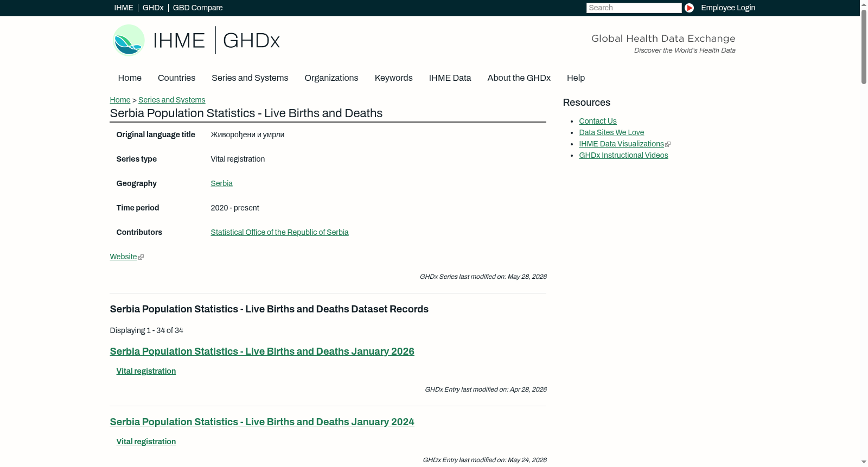Open the Live Births and Deaths January 2026 record
The width and height of the screenshot is (868, 467).
[x=262, y=351]
